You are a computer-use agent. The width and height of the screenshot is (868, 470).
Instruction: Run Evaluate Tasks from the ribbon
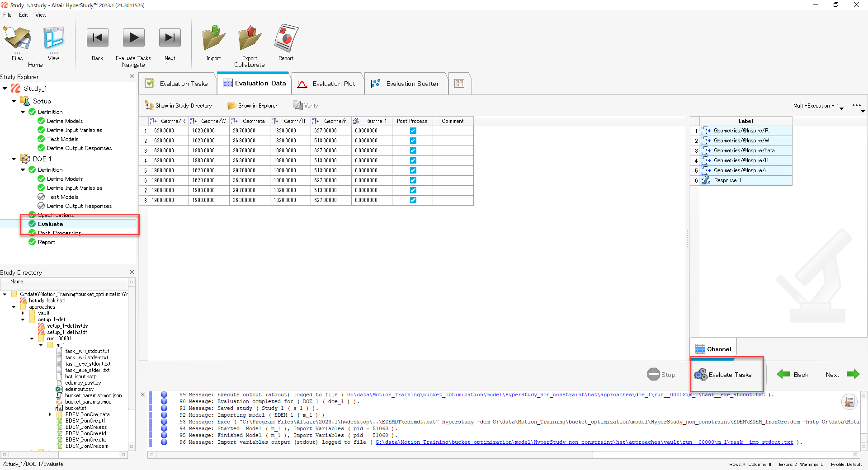click(134, 38)
